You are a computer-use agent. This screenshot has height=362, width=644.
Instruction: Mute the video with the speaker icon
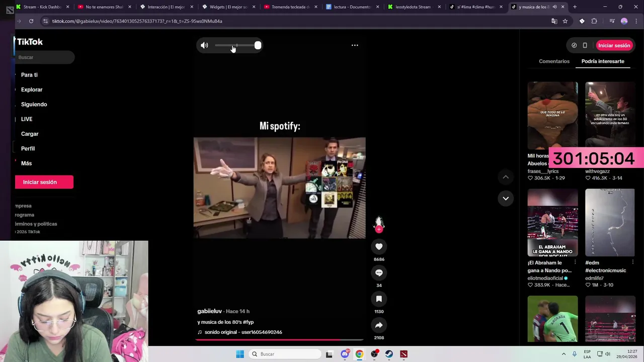pyautogui.click(x=204, y=45)
